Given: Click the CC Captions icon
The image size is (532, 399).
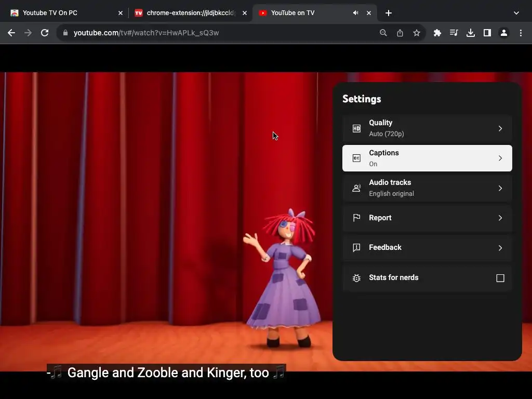Looking at the screenshot, I should tap(356, 158).
